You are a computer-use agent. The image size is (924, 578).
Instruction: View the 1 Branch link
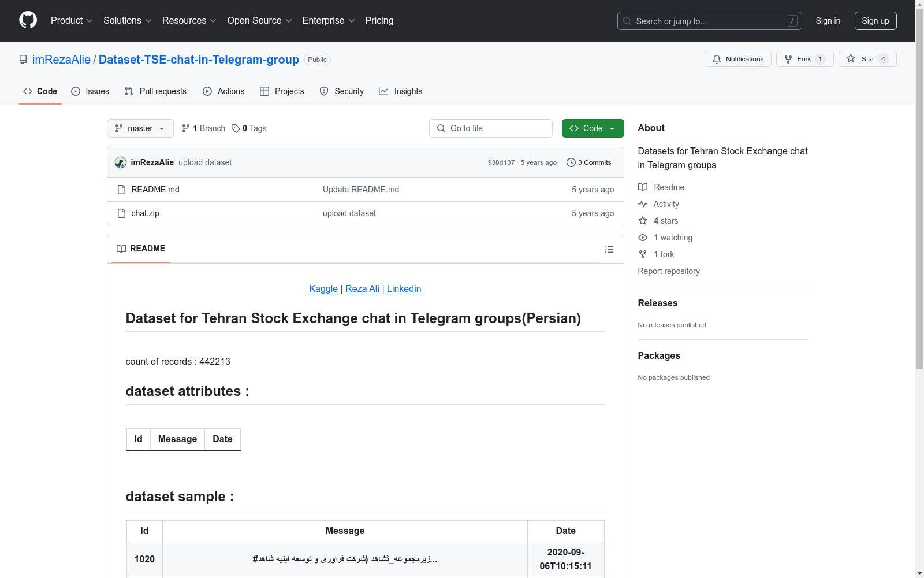tap(203, 128)
